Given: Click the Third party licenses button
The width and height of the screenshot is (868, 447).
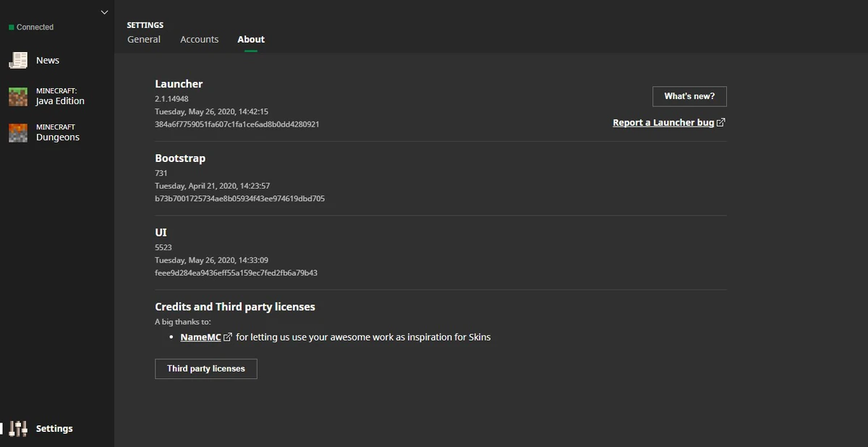Looking at the screenshot, I should click(x=205, y=368).
